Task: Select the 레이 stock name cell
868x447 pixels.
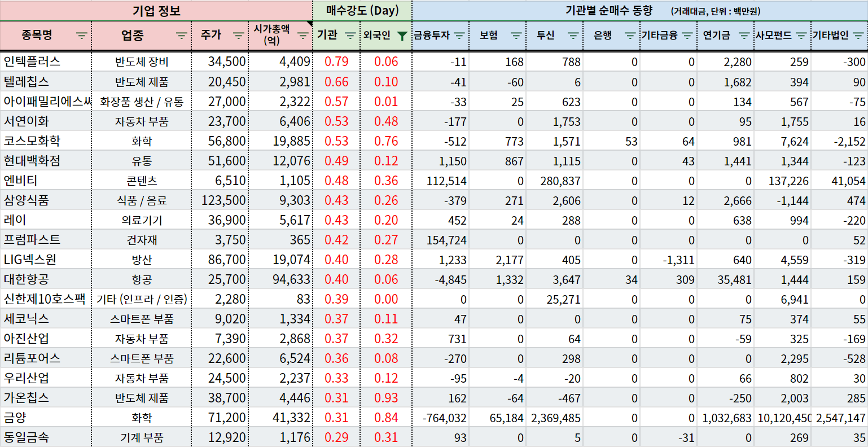Action: tap(46, 220)
